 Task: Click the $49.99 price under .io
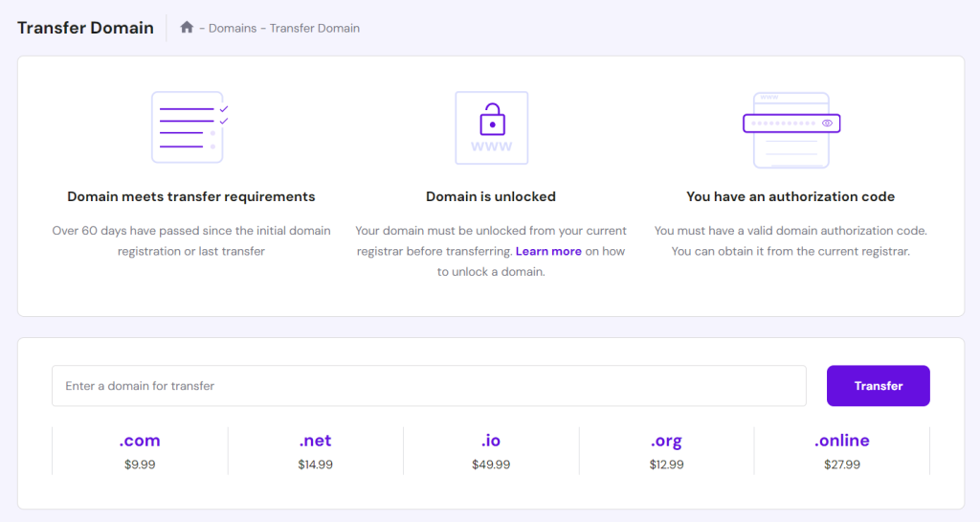pyautogui.click(x=491, y=465)
